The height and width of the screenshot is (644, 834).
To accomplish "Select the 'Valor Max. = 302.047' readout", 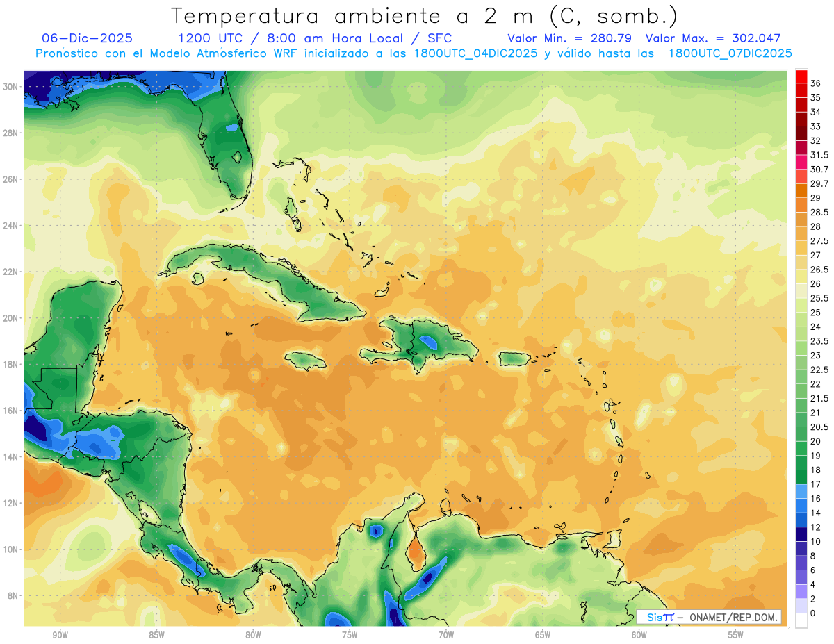I will [x=713, y=39].
